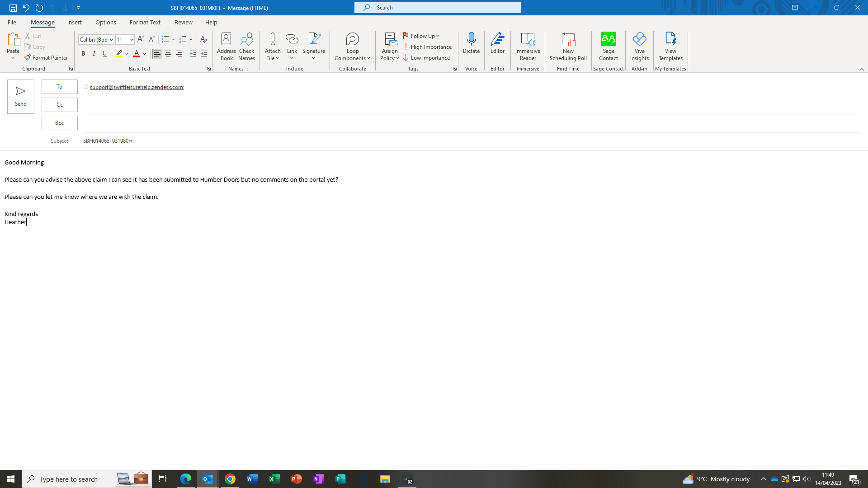Click into the Cc recipients field

(470, 105)
